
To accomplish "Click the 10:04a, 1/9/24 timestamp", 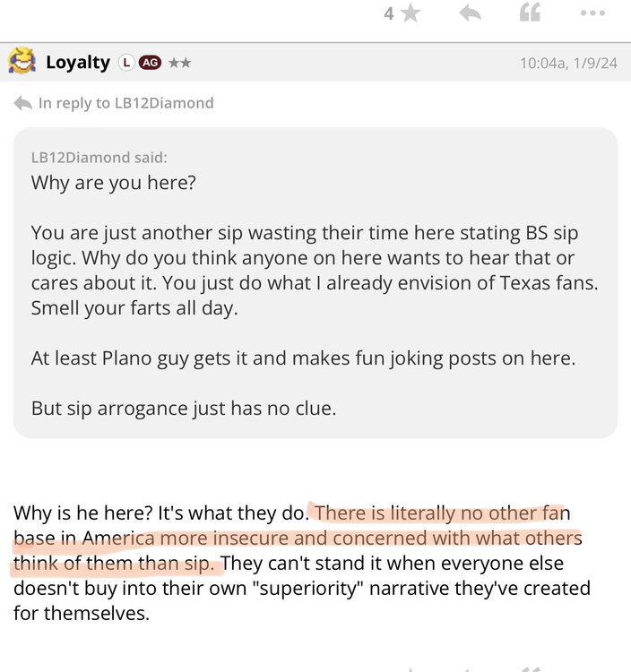I will (566, 64).
